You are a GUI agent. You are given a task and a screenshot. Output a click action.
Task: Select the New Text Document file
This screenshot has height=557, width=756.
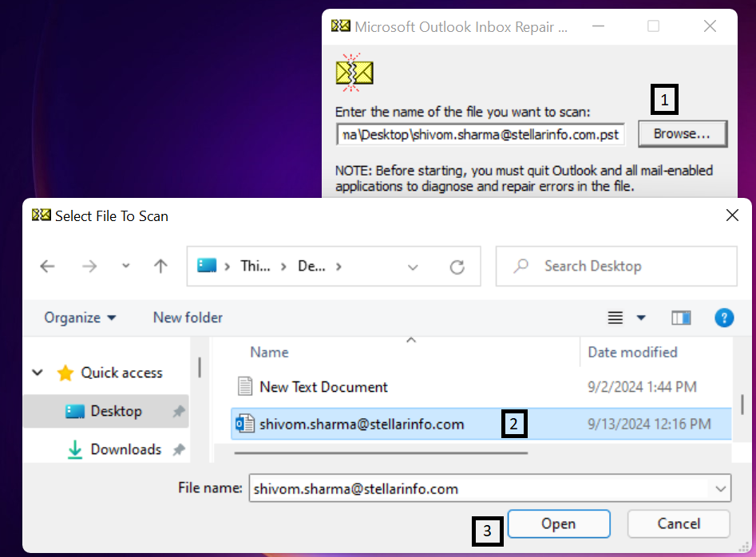pos(323,387)
